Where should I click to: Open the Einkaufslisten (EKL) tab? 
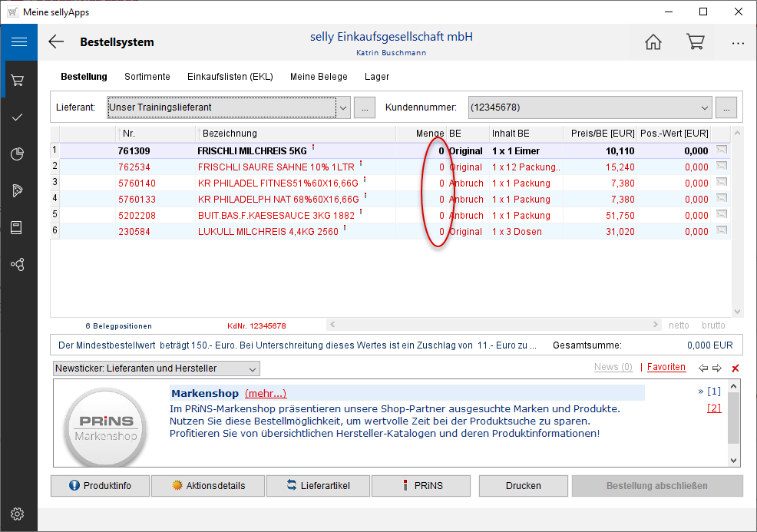230,77
